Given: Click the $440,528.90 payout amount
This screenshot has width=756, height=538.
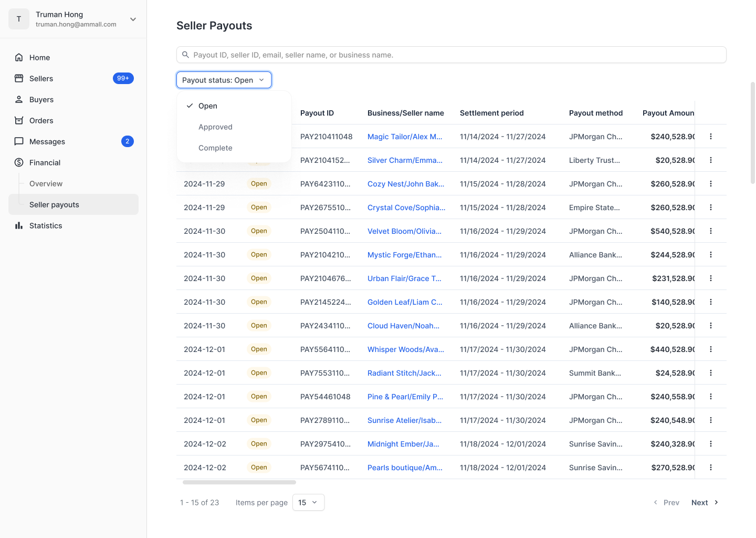Looking at the screenshot, I should (673, 349).
